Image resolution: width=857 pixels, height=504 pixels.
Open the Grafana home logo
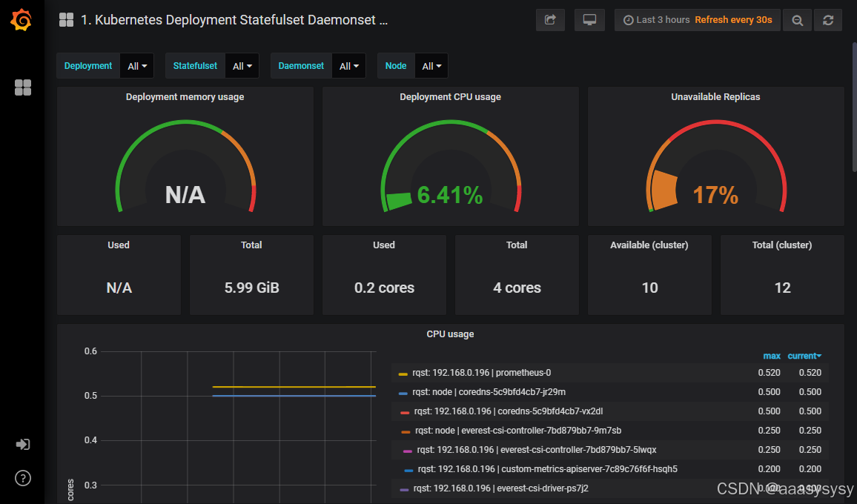point(21,20)
